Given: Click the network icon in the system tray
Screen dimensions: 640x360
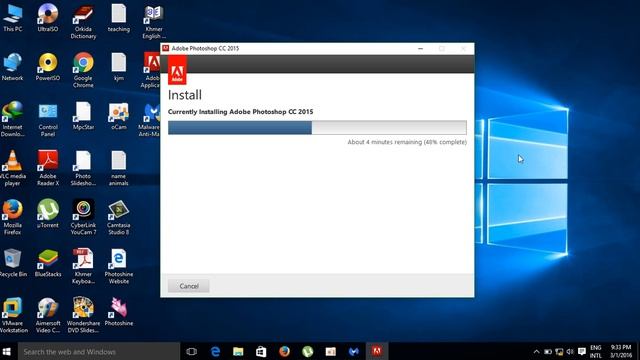Looking at the screenshot, I should coord(559,351).
